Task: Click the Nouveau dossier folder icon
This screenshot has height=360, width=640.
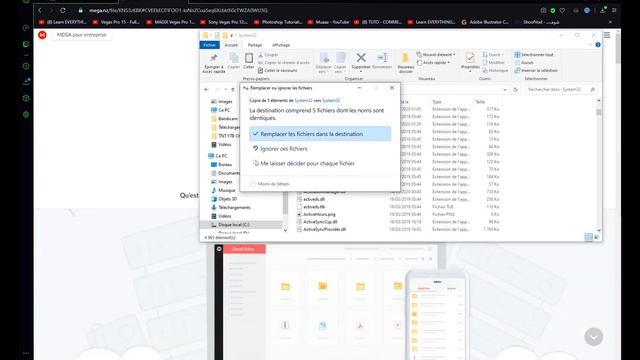Action: 405,58
